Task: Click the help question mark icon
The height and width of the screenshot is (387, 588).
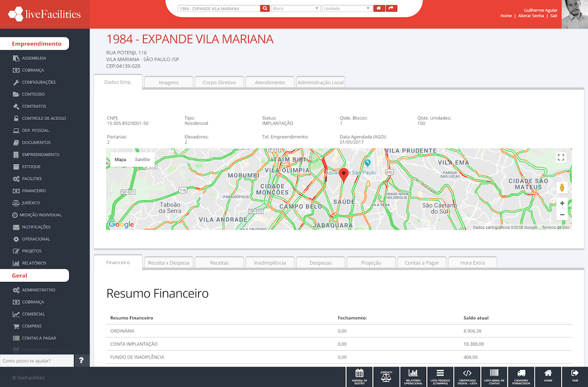Action: (81, 360)
